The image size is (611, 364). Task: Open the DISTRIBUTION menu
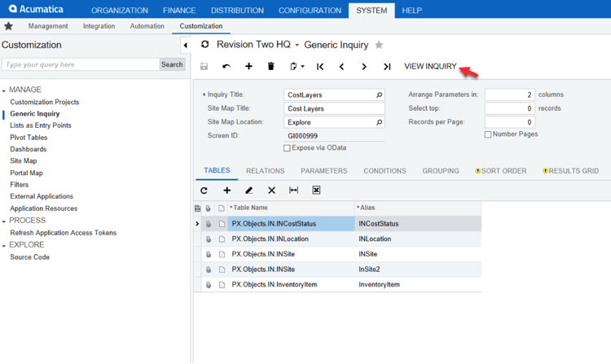237,11
